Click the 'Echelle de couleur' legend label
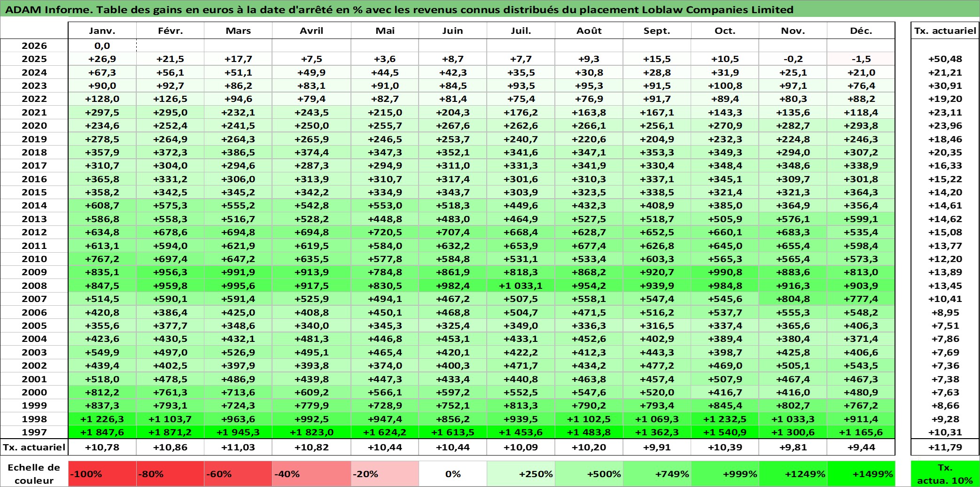Image resolution: width=980 pixels, height=487 pixels. point(34,474)
